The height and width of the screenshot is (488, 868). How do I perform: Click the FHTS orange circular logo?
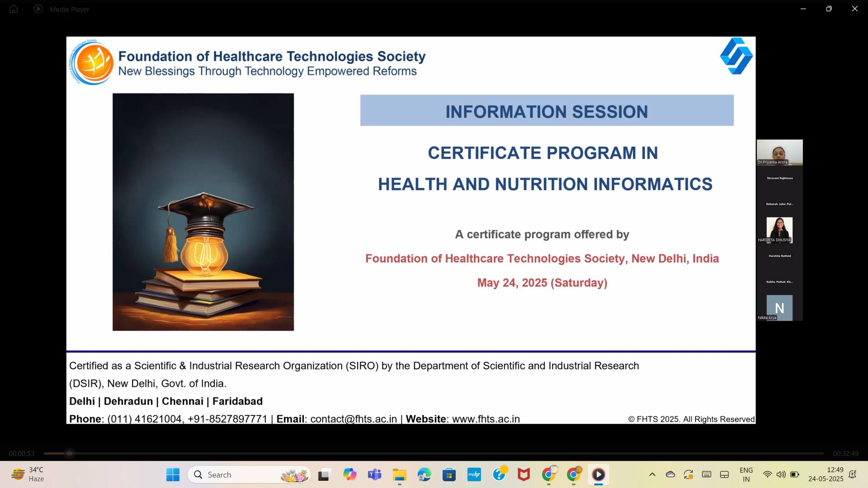click(92, 62)
